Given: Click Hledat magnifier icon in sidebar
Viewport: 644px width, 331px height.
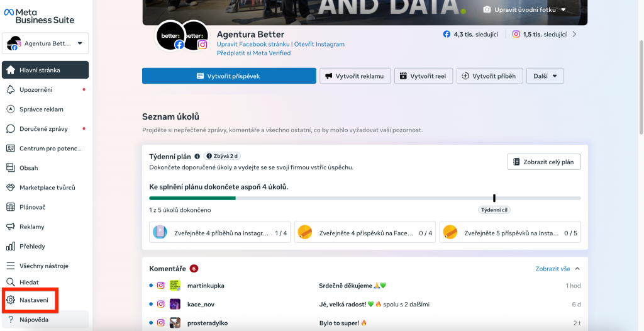Looking at the screenshot, I should point(11,282).
